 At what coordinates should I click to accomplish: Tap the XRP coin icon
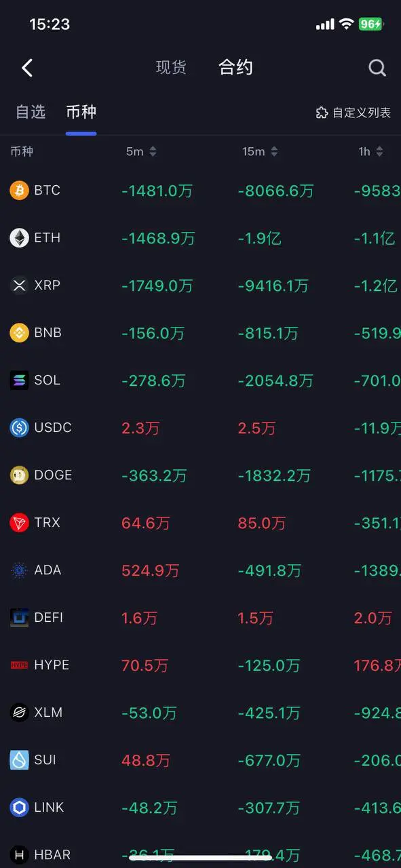pyautogui.click(x=19, y=285)
